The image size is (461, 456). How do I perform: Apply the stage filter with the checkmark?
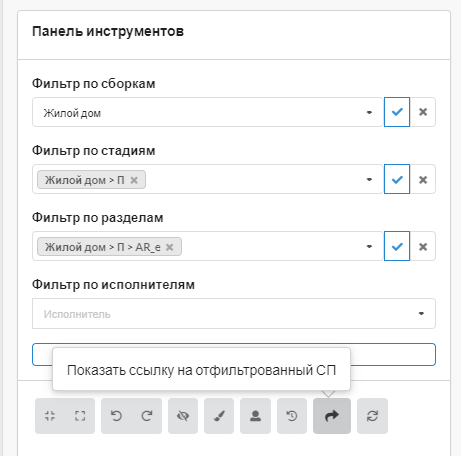click(397, 179)
